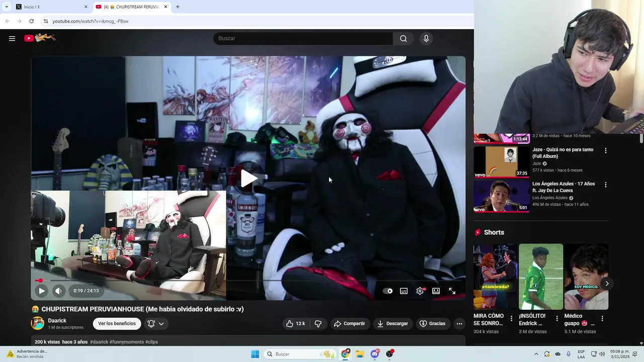Open Chrome from the taskbar

[x=345, y=354]
